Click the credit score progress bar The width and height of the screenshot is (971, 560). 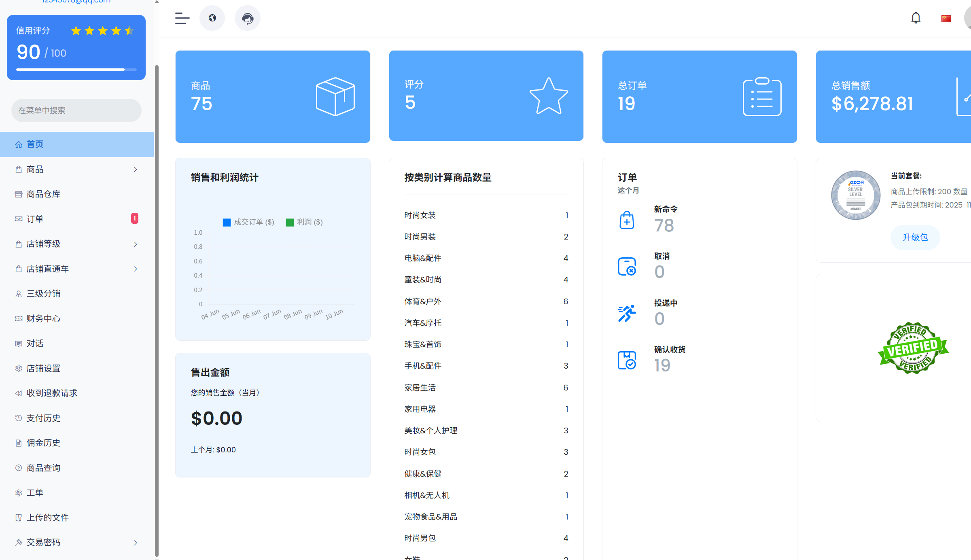point(76,70)
